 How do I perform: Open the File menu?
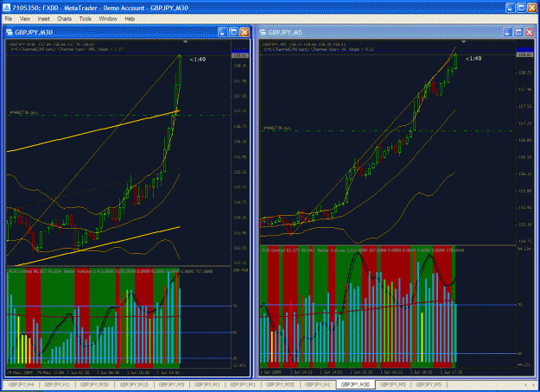point(9,19)
